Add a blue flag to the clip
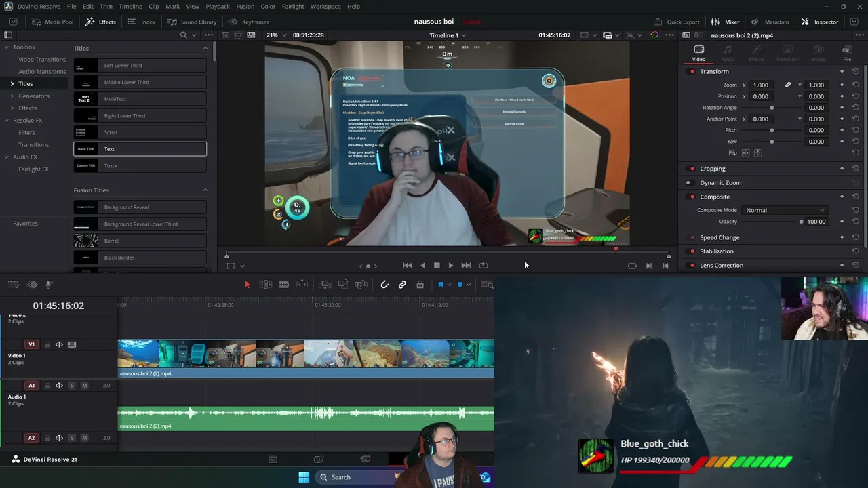868x488 pixels. [440, 285]
